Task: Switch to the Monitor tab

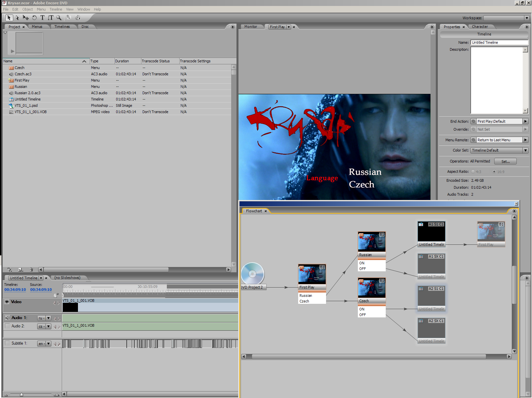Action: (x=251, y=27)
